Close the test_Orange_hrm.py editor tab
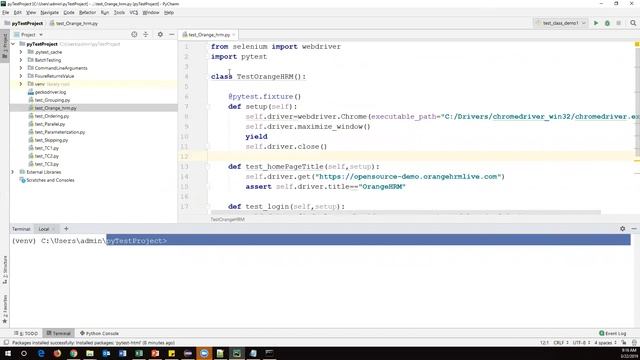 point(234,35)
